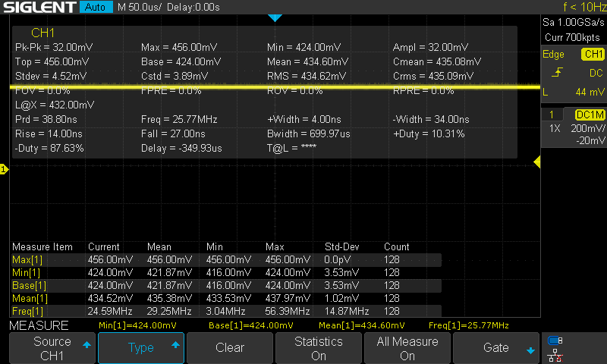Click the CH1 measurement panel heading

point(43,33)
